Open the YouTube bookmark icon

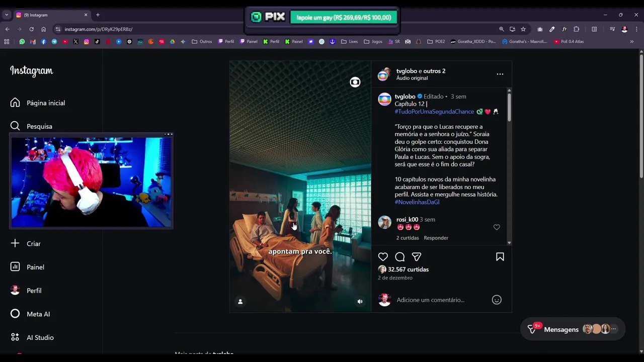[x=65, y=42]
